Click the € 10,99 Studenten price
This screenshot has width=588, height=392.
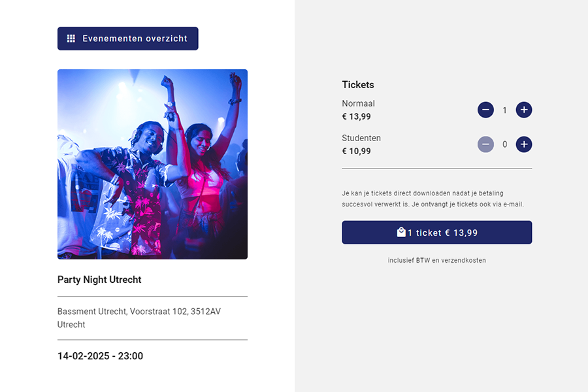coord(356,151)
